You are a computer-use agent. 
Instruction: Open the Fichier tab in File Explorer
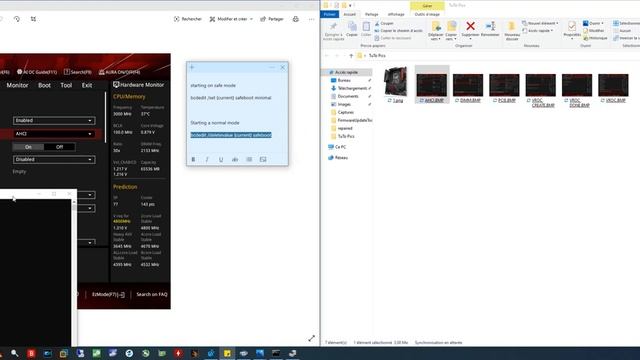(329, 14)
